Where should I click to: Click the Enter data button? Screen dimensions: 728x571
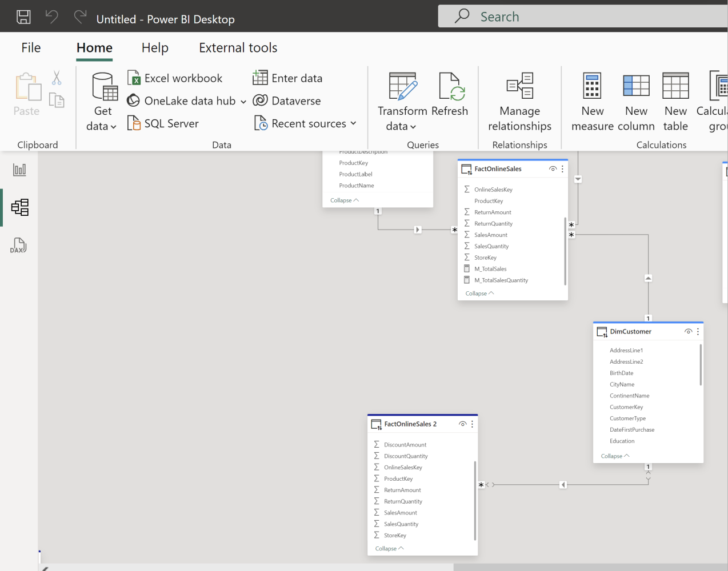(x=287, y=78)
